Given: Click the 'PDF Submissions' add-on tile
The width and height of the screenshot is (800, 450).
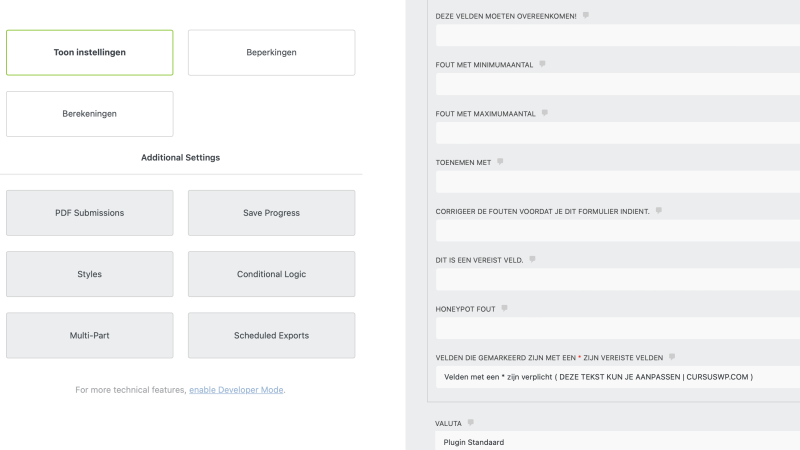Looking at the screenshot, I should pos(90,213).
